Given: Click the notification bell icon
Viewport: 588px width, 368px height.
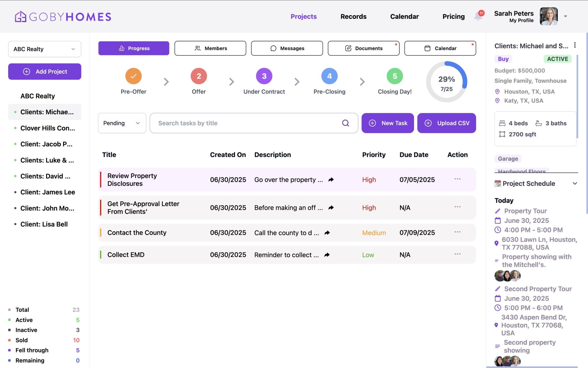Looking at the screenshot, I should (x=478, y=16).
